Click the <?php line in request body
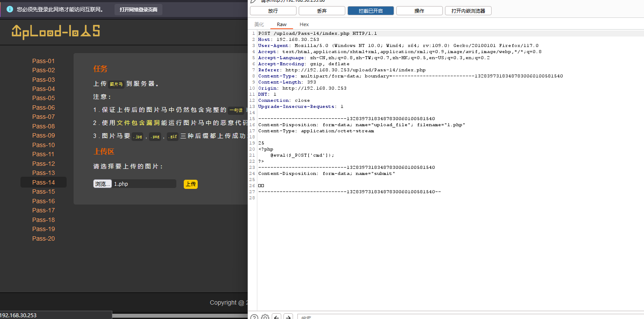644x319 pixels. [x=266, y=149]
